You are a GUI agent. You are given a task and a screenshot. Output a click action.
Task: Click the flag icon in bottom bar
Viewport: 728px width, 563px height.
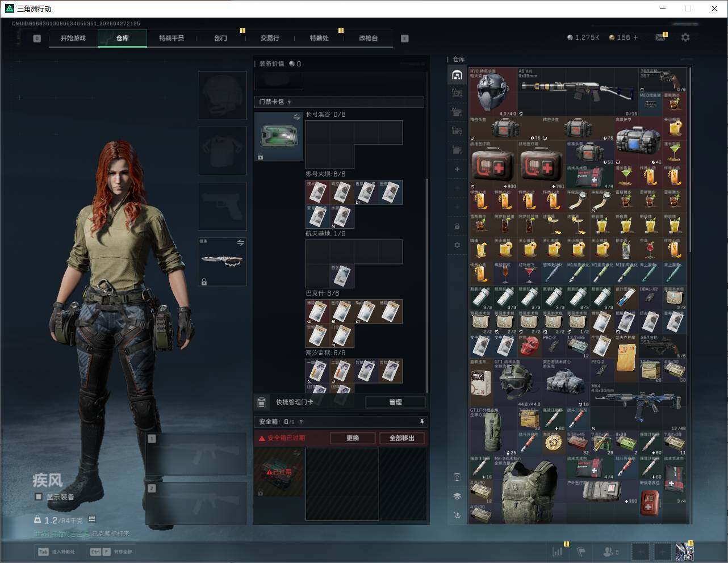(x=580, y=552)
